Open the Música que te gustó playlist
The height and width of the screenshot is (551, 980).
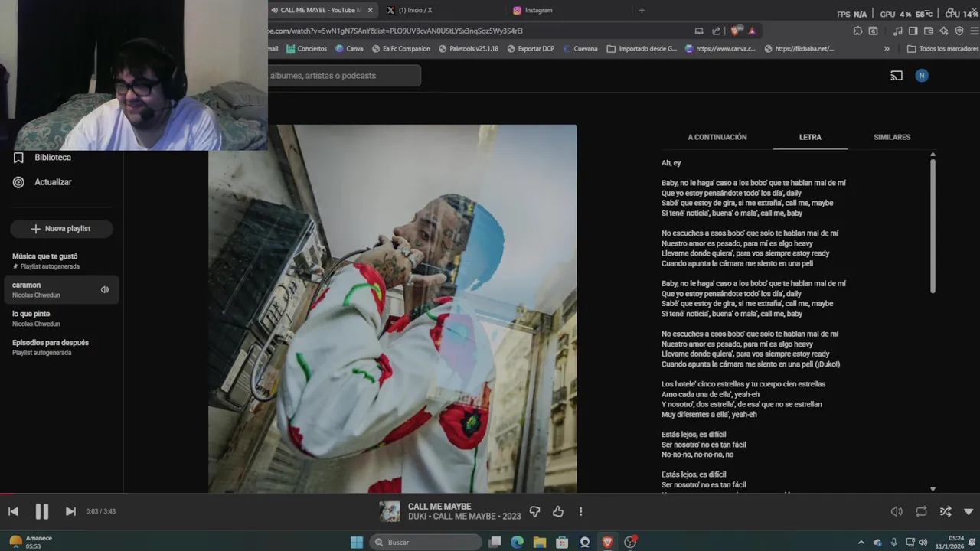(x=61, y=261)
